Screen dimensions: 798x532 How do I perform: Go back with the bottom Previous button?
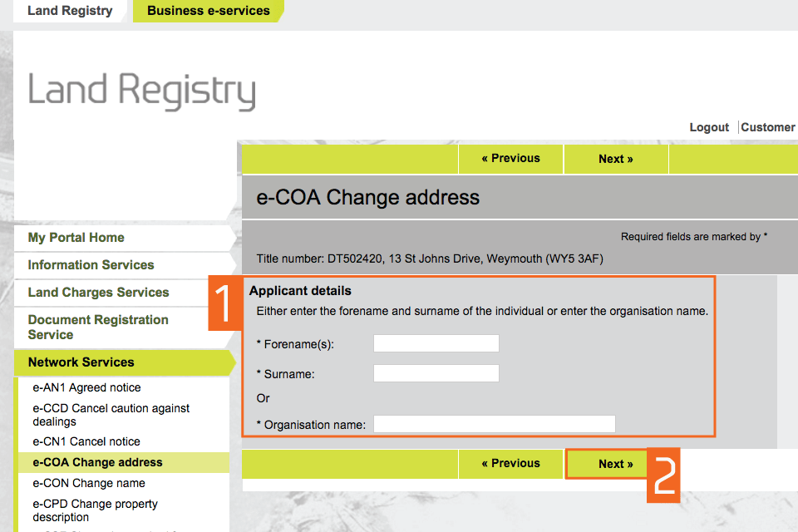coord(510,464)
